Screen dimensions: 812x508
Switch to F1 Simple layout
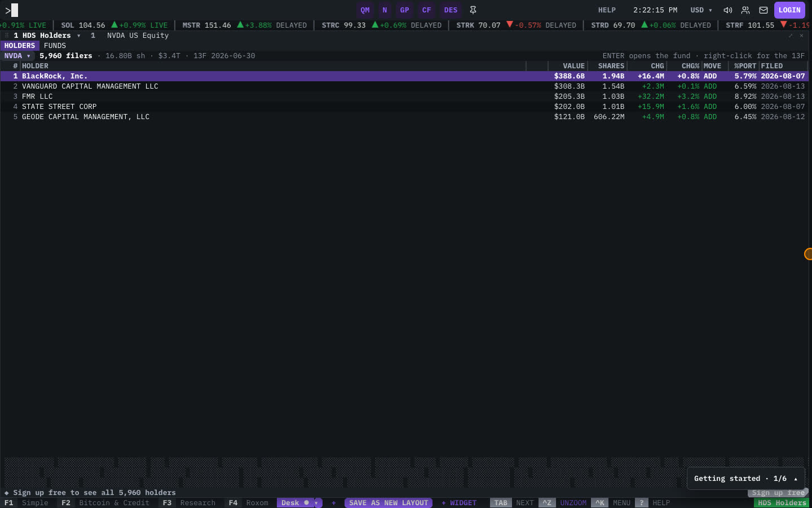pos(27,503)
